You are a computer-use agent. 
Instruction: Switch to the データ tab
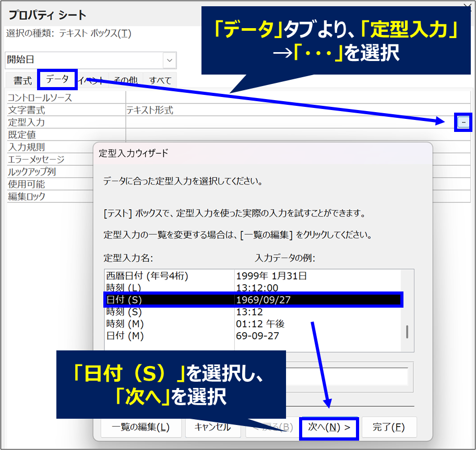pos(57,79)
